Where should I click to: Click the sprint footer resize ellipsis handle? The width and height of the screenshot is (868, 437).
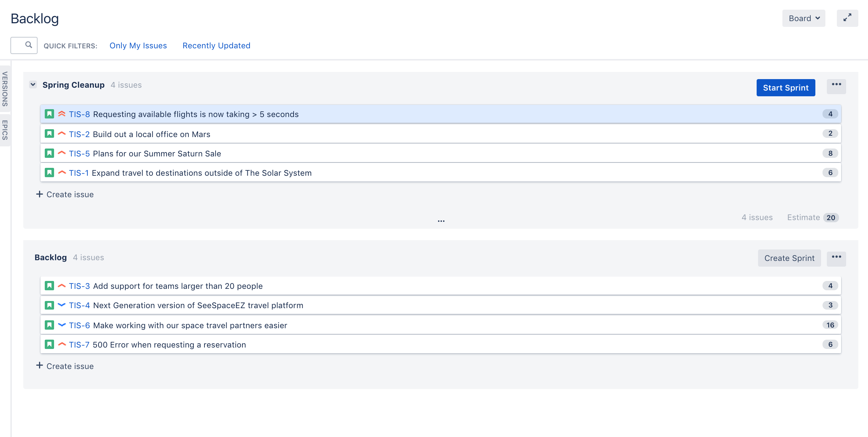click(x=441, y=221)
